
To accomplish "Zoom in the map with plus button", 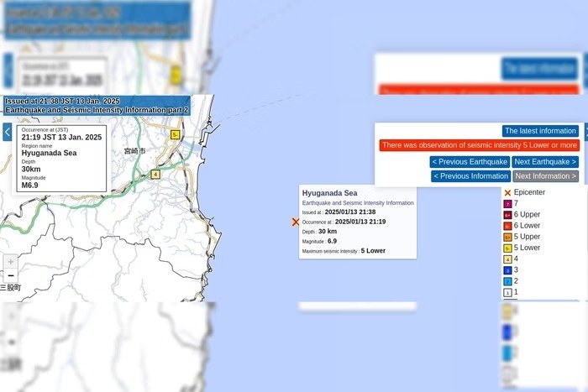I will coord(10,261).
